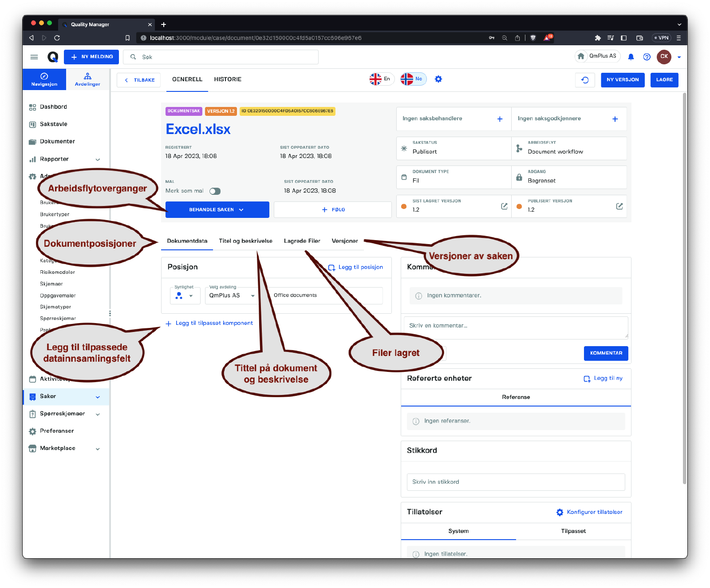710x588 pixels.
Task: Add a case approver with plus icon
Action: [x=615, y=119]
